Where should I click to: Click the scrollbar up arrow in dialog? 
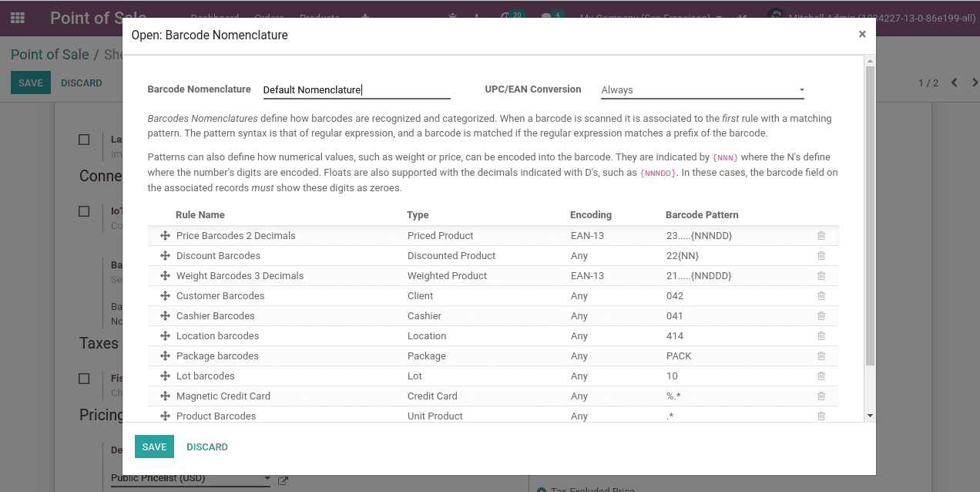[870, 60]
